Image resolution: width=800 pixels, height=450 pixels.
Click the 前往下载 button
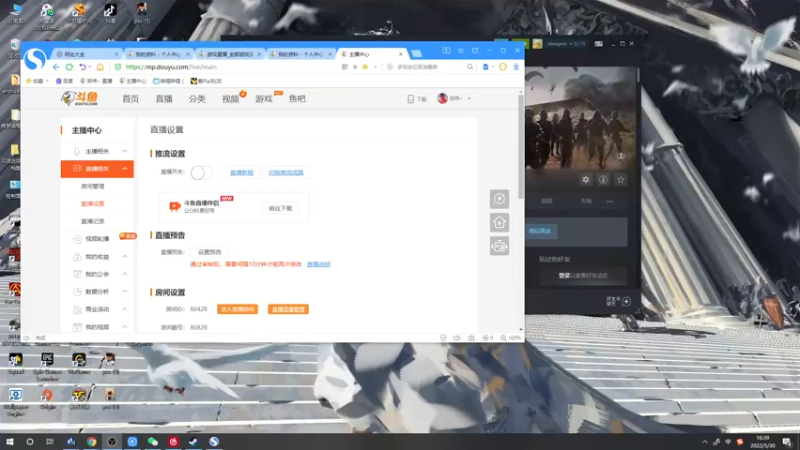(x=281, y=208)
